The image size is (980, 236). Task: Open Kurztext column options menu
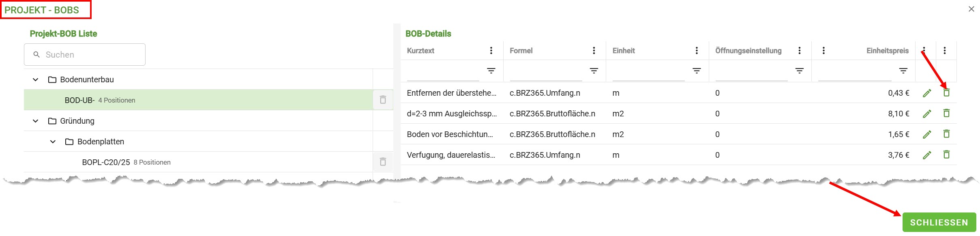tap(491, 51)
